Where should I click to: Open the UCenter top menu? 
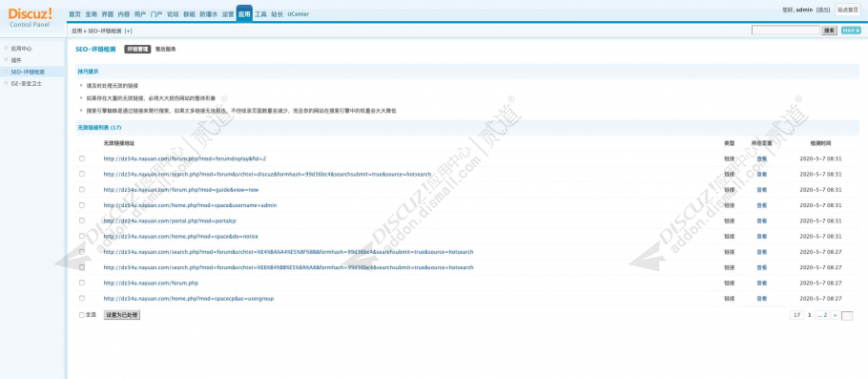299,14
